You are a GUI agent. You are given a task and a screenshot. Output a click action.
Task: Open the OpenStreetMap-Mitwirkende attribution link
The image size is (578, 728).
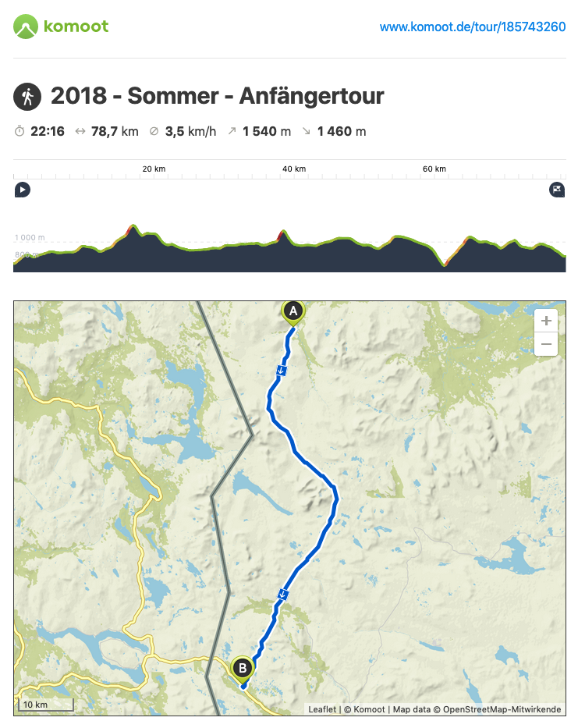click(502, 709)
